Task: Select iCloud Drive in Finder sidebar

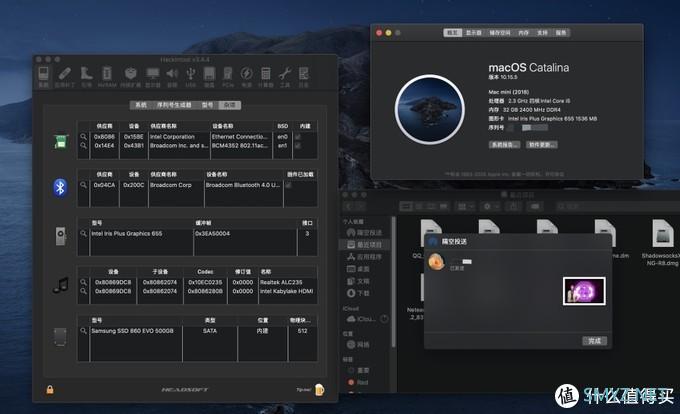Action: [x=361, y=319]
